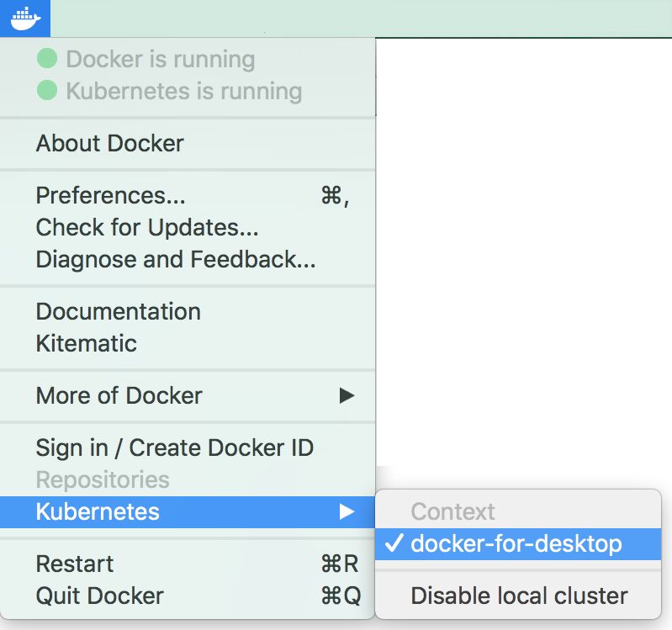
Task: Expand the More of Docker submenu arrow
Action: click(347, 395)
